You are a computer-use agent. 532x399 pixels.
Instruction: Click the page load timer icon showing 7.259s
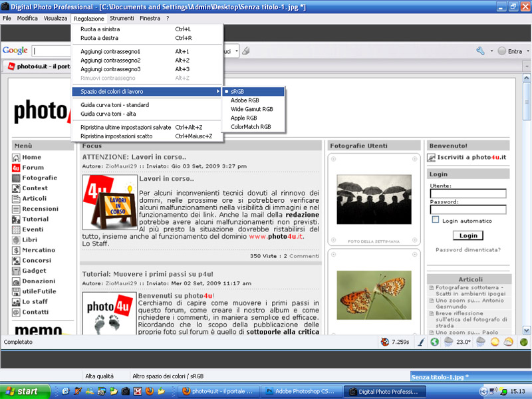(x=385, y=342)
